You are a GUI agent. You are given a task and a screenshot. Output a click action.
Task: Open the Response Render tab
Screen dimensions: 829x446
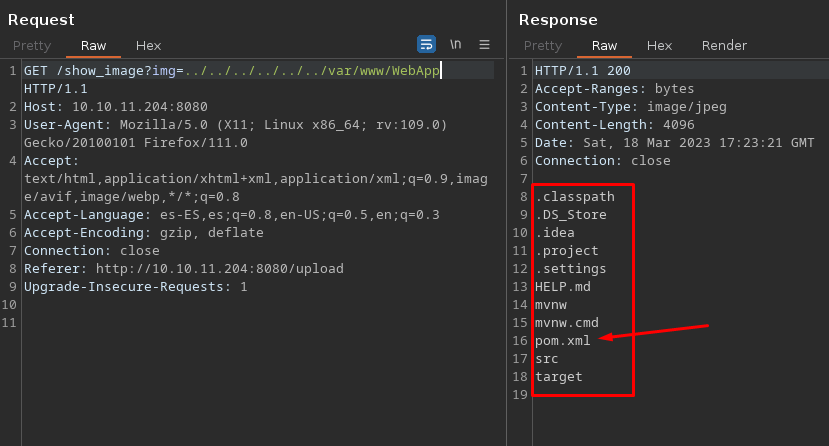tap(724, 45)
